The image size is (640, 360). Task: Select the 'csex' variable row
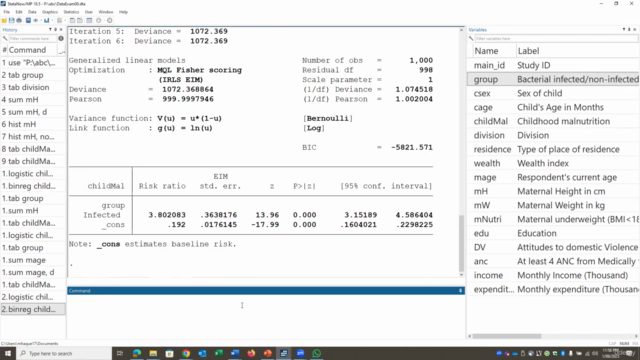tap(553, 93)
